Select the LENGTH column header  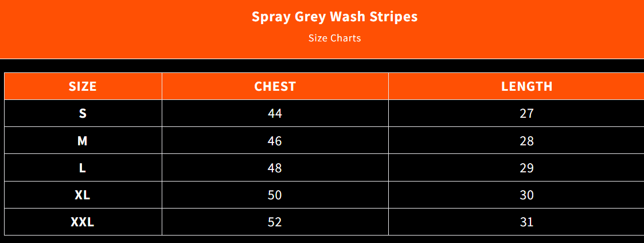[526, 87]
